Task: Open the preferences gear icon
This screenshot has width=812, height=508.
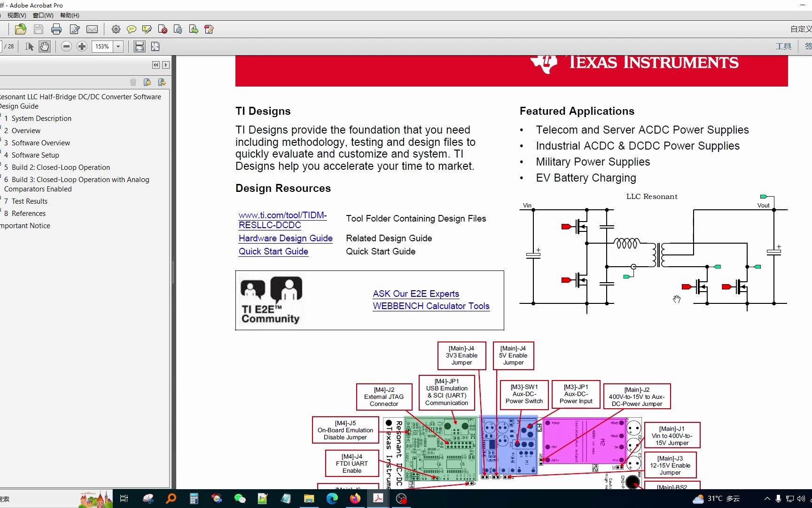Action: click(x=116, y=29)
